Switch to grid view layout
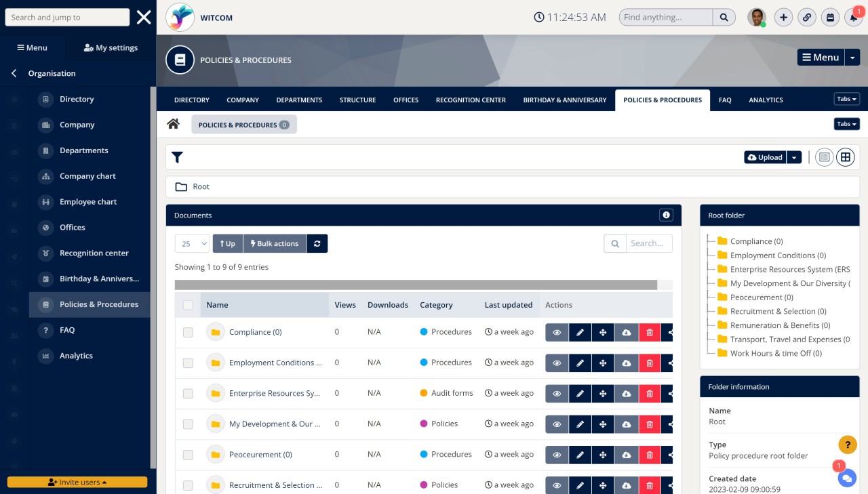The height and width of the screenshot is (494, 868). coord(845,157)
